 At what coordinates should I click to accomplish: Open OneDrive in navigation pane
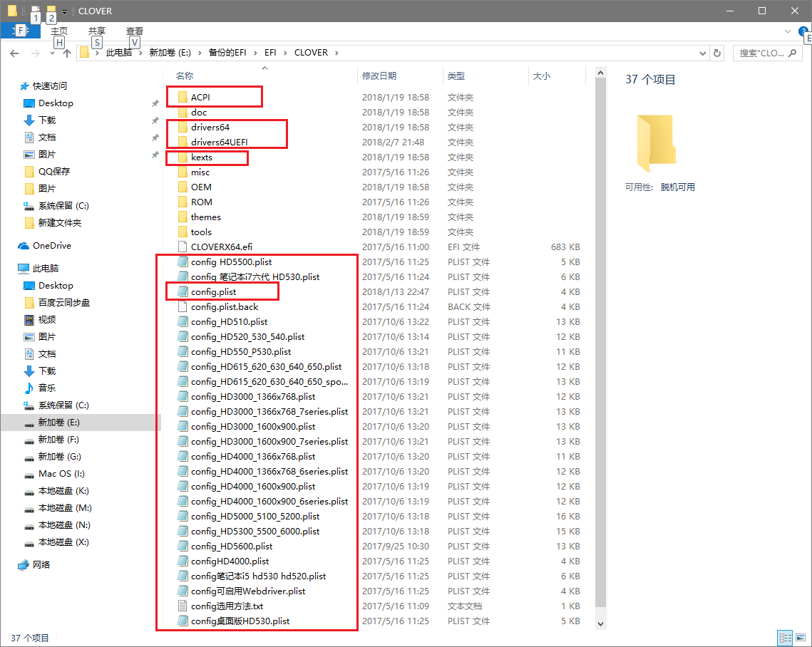(52, 246)
